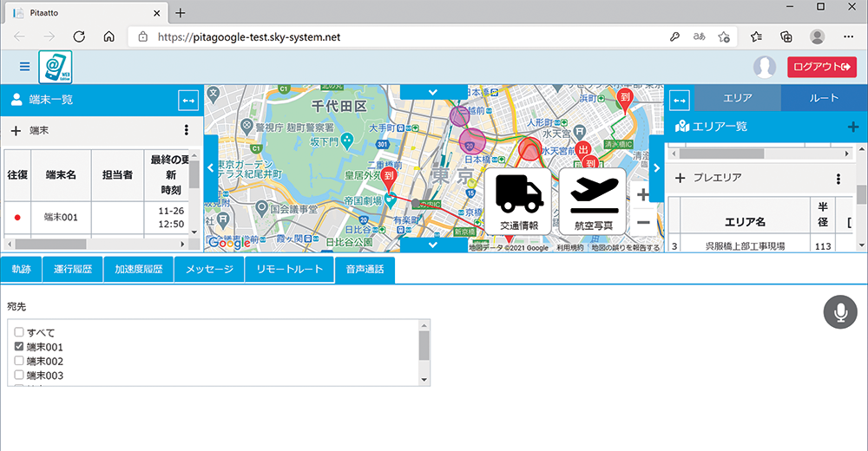
Task: Click the microphone voice call icon
Action: (x=839, y=312)
